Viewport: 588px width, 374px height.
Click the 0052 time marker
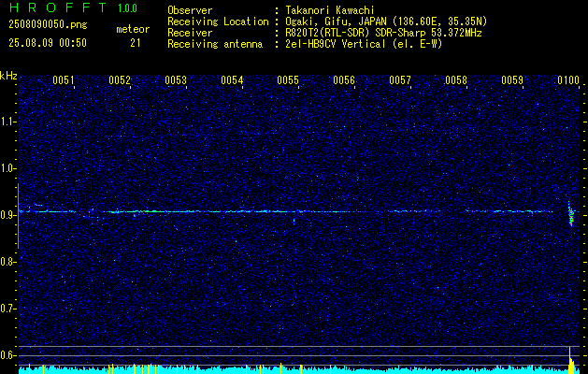point(120,80)
